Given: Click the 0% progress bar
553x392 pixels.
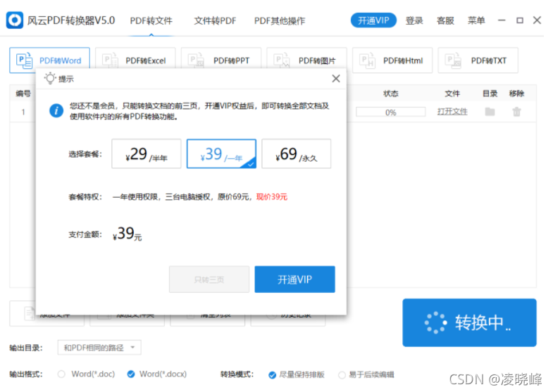Looking at the screenshot, I should pyautogui.click(x=390, y=113).
